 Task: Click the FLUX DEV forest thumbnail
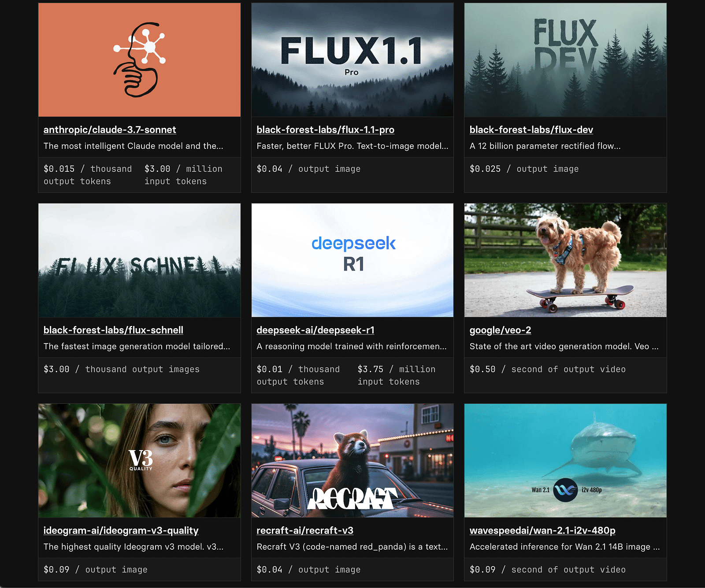pos(565,60)
